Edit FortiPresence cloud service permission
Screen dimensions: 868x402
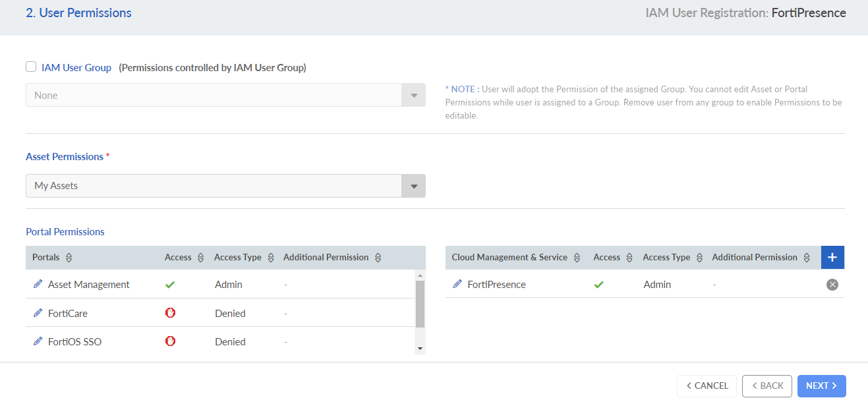(457, 285)
